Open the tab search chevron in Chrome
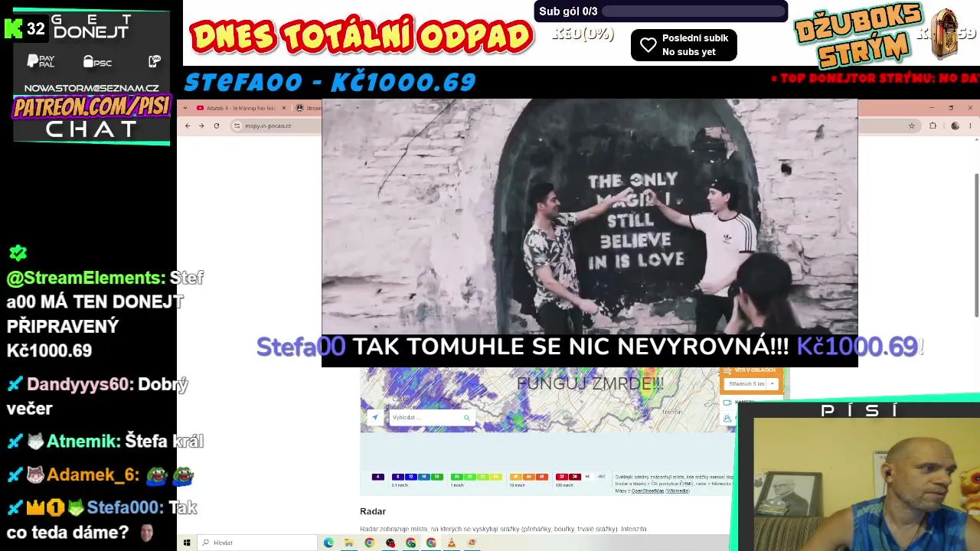This screenshot has height=551, width=980. (185, 108)
